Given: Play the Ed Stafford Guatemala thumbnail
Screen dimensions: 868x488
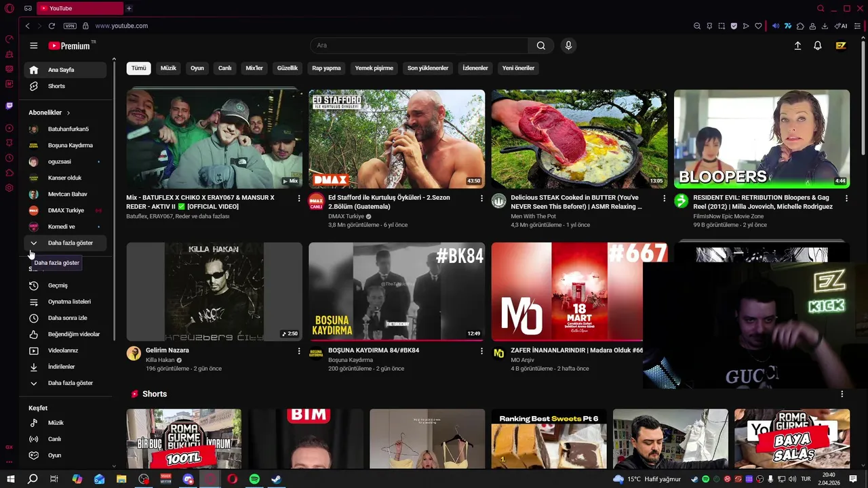Looking at the screenshot, I should [x=397, y=139].
